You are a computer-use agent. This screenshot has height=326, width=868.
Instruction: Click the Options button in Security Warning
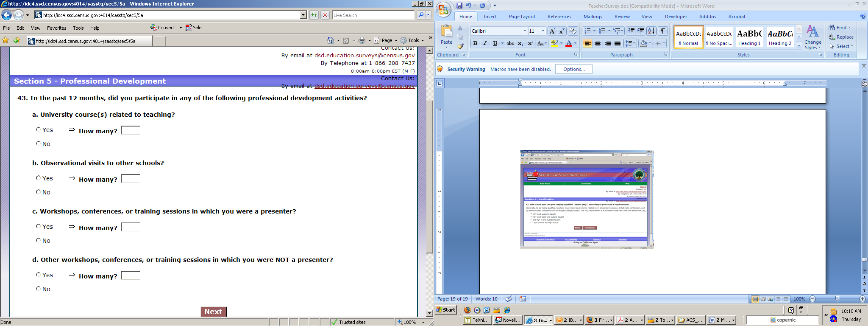573,69
